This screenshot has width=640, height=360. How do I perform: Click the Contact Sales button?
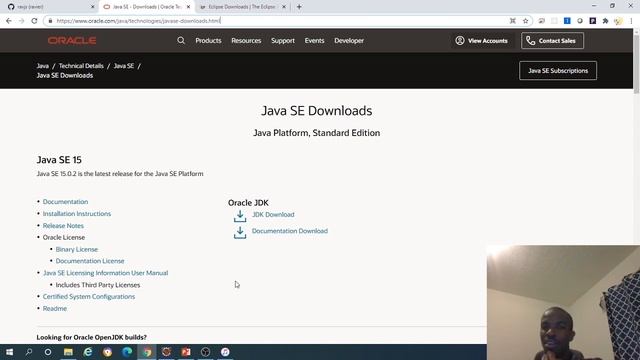click(552, 40)
